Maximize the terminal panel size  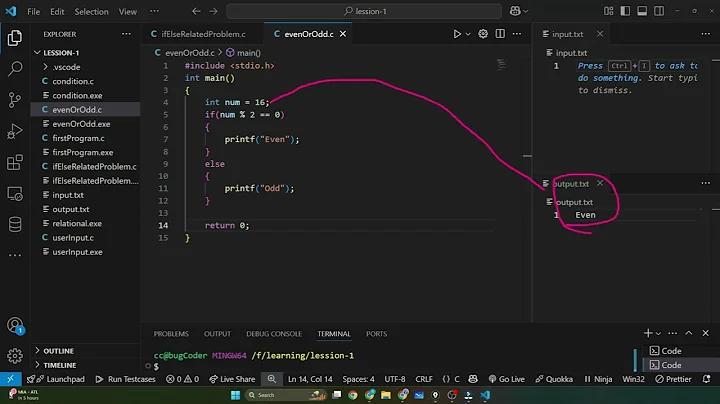click(689, 333)
